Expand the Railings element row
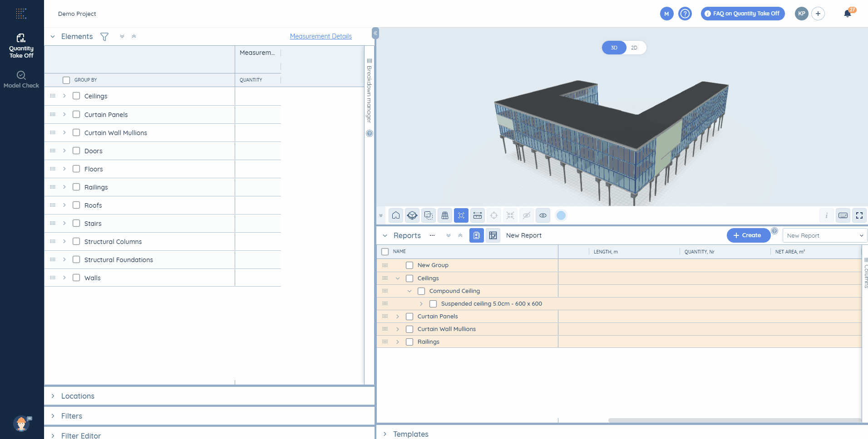868x439 pixels. coord(64,187)
